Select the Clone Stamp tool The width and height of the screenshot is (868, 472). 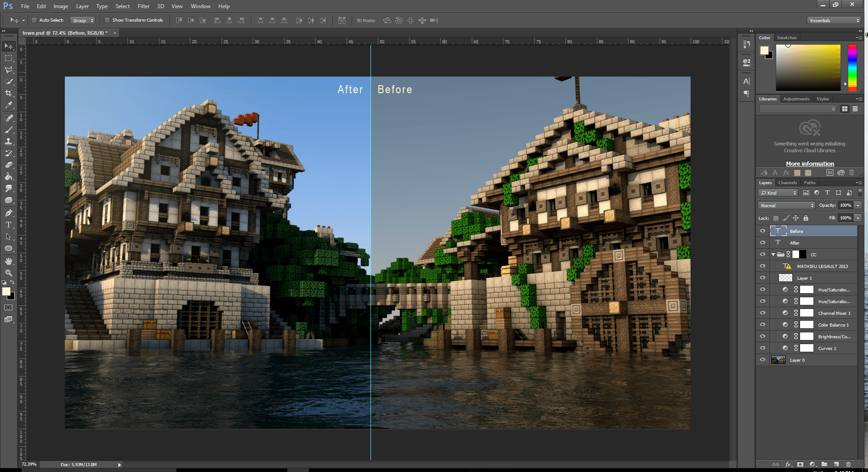coord(9,141)
